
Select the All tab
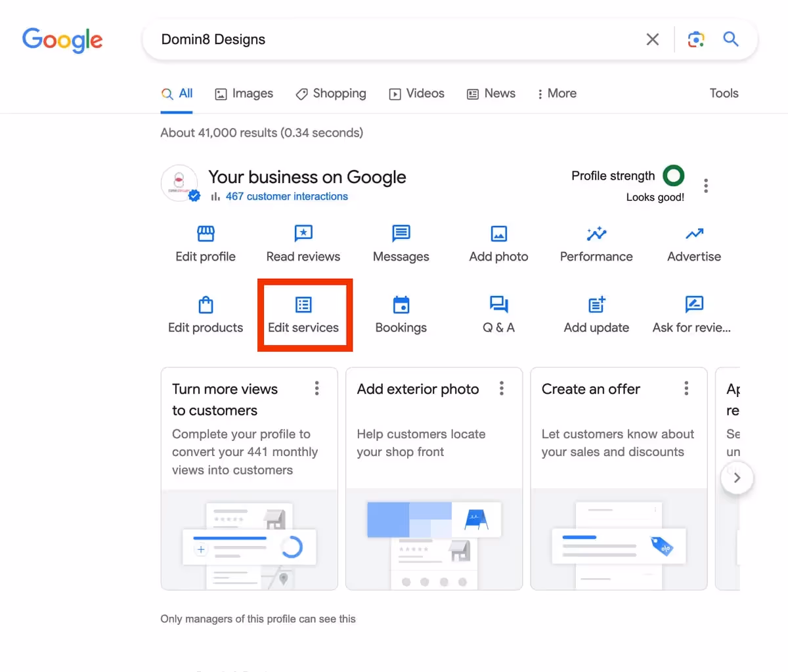[177, 94]
